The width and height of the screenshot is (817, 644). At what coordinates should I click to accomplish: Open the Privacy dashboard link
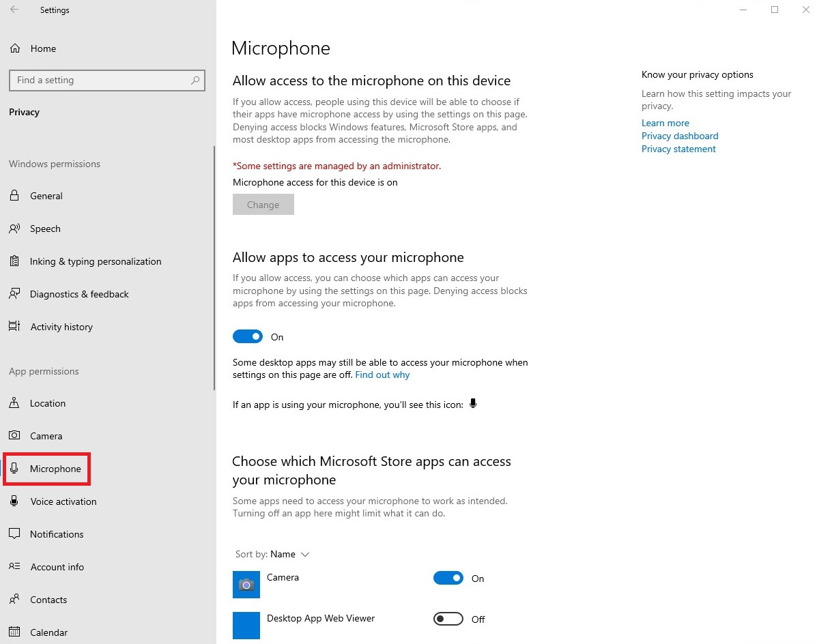click(680, 136)
